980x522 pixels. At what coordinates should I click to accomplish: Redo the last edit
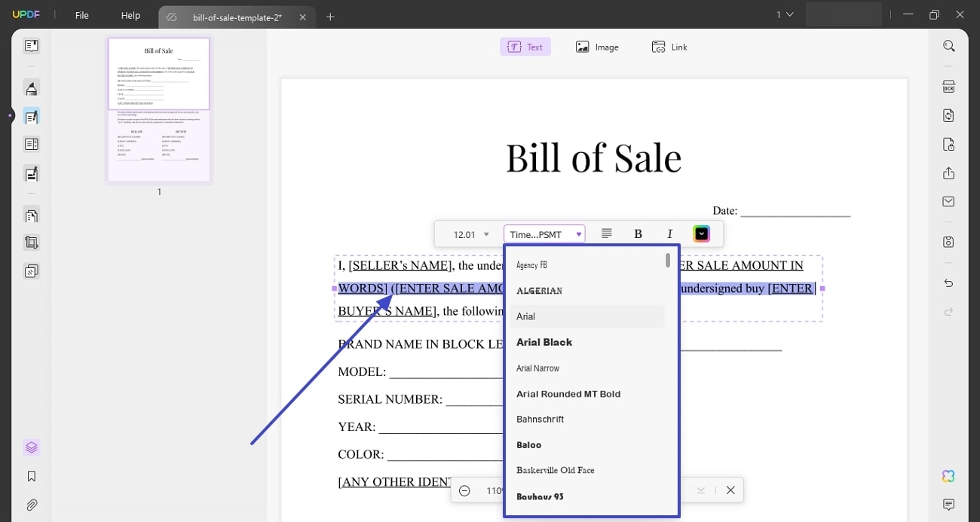click(948, 311)
